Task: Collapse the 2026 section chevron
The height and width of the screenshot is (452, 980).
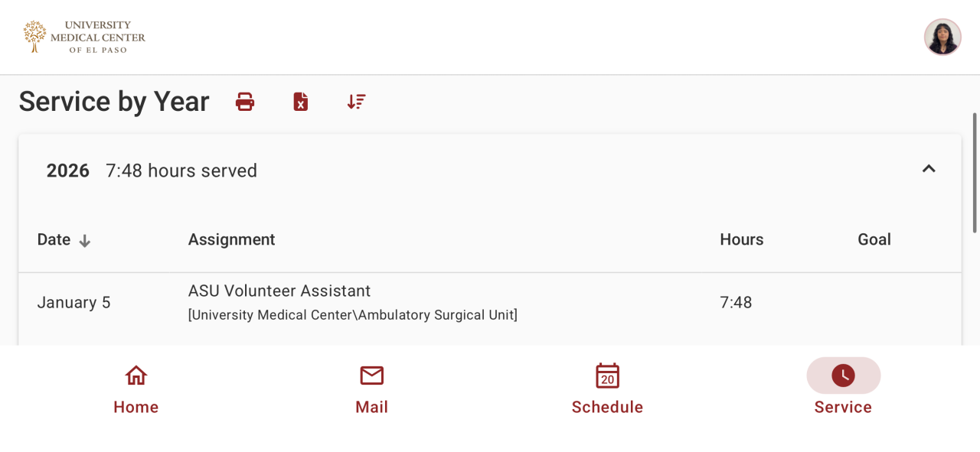Action: pos(929,169)
